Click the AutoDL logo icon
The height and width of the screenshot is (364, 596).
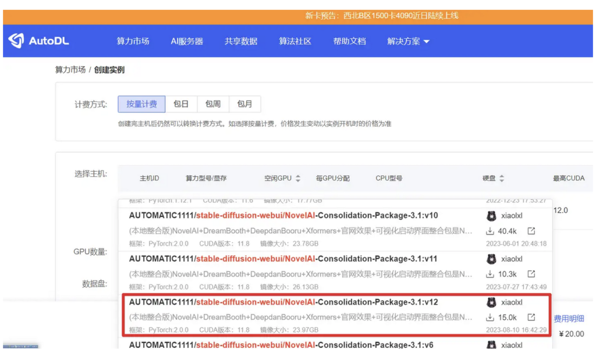click(16, 41)
